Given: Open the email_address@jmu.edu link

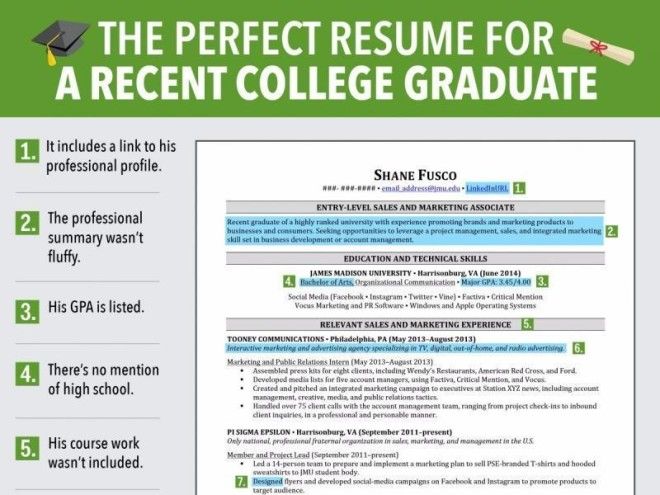Looking at the screenshot, I should [x=420, y=188].
